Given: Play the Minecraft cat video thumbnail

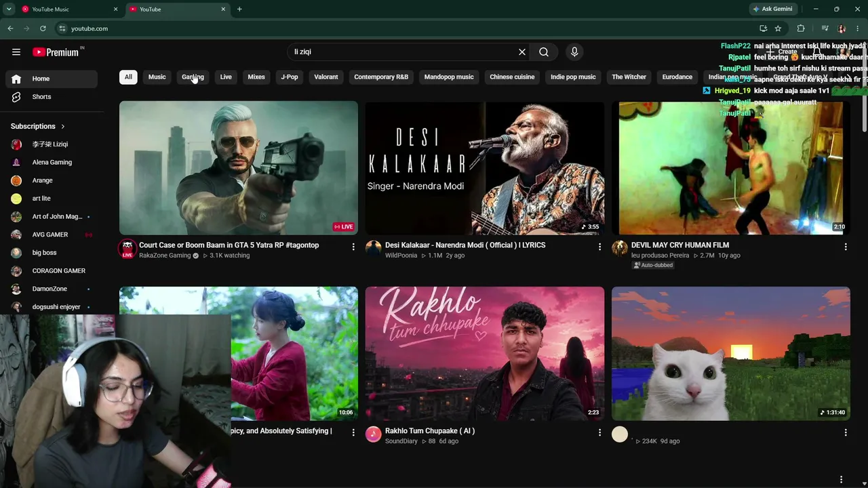Looking at the screenshot, I should [x=731, y=354].
